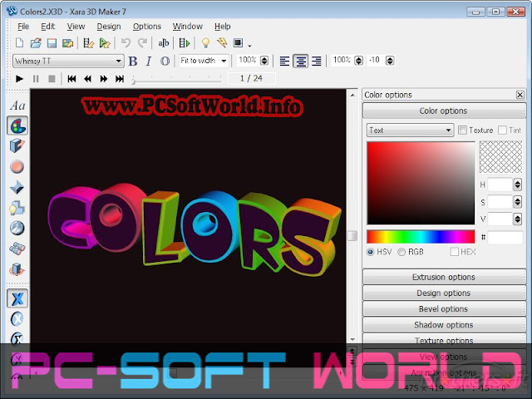Viewport: 532px width, 399px height.
Task: Align text left
Action: 284,61
